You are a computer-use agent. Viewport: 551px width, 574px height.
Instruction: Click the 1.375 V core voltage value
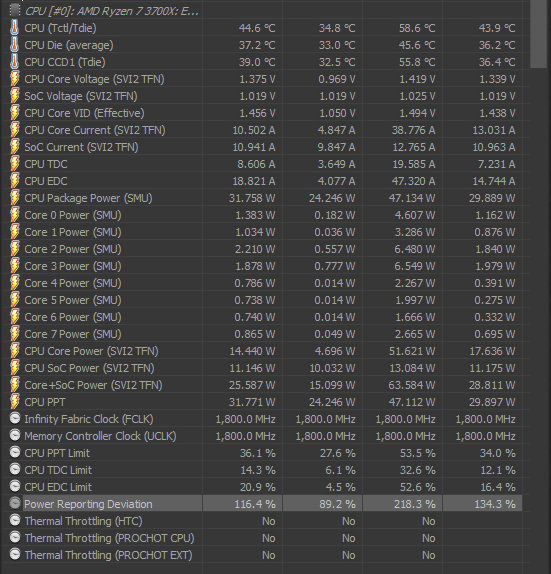pos(257,79)
